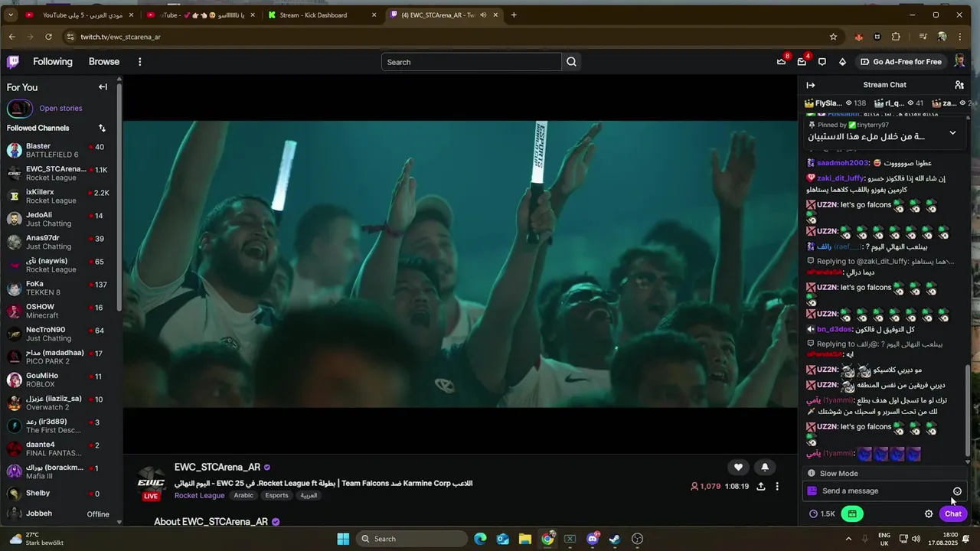Mute the EWC_STCArena_AR tab speaker icon

[x=484, y=15]
